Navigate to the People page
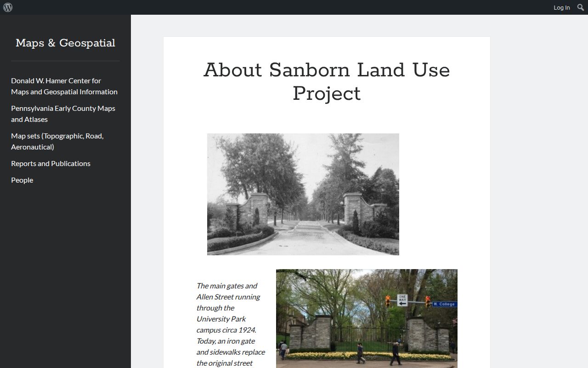 point(22,180)
